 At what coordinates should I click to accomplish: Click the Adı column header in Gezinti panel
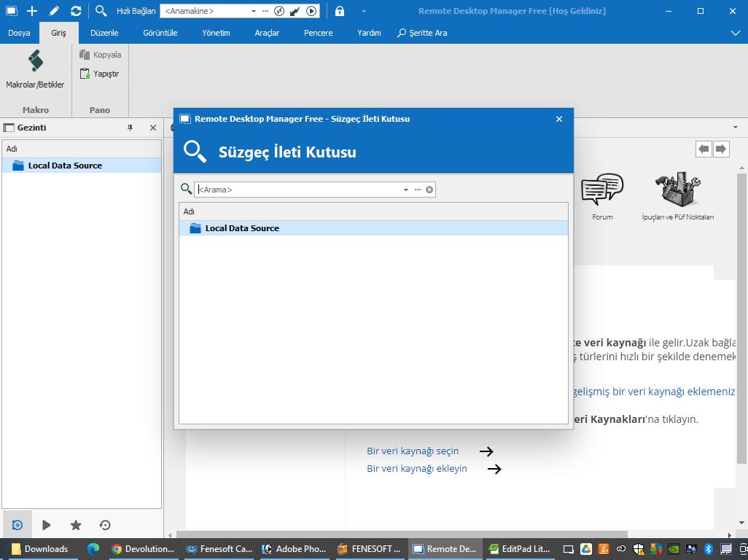82,149
